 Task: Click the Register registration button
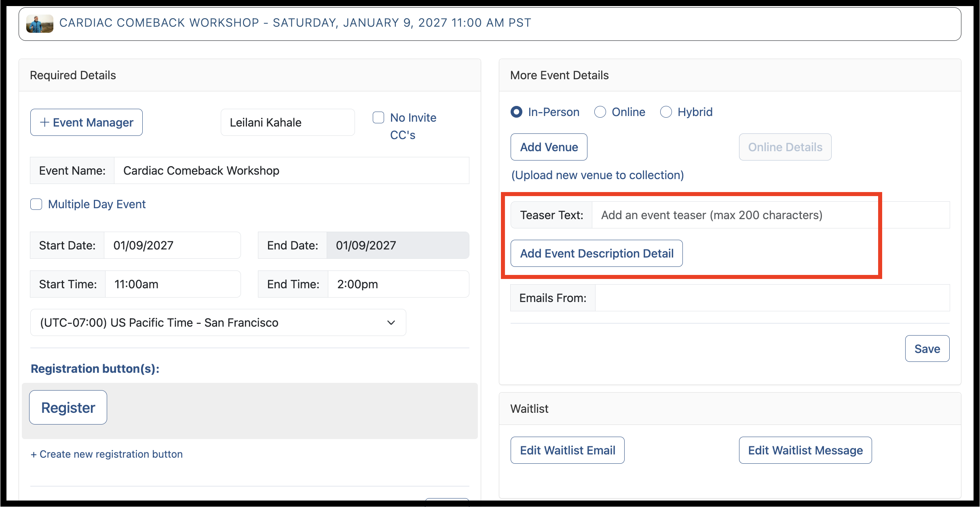(68, 408)
